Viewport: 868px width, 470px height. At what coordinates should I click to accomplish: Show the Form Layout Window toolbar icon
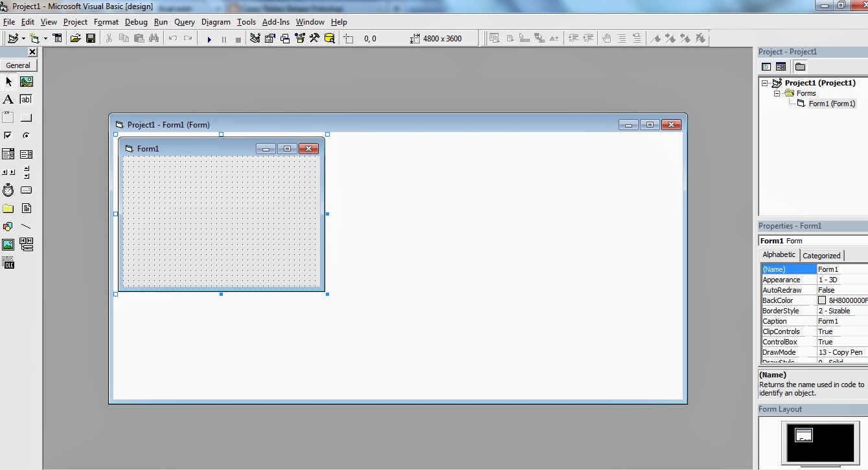click(x=285, y=39)
